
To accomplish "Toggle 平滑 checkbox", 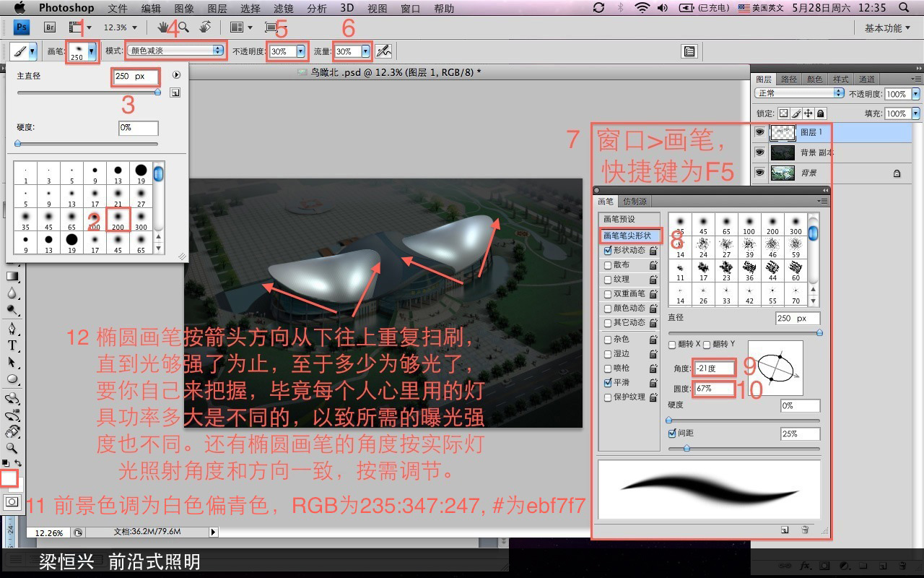I will (x=608, y=383).
